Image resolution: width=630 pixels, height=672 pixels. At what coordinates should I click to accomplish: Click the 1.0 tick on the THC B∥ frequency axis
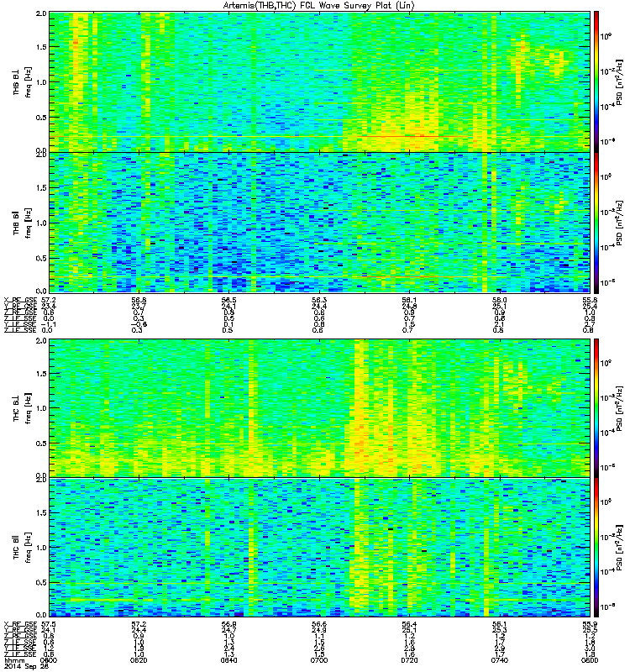(x=41, y=548)
